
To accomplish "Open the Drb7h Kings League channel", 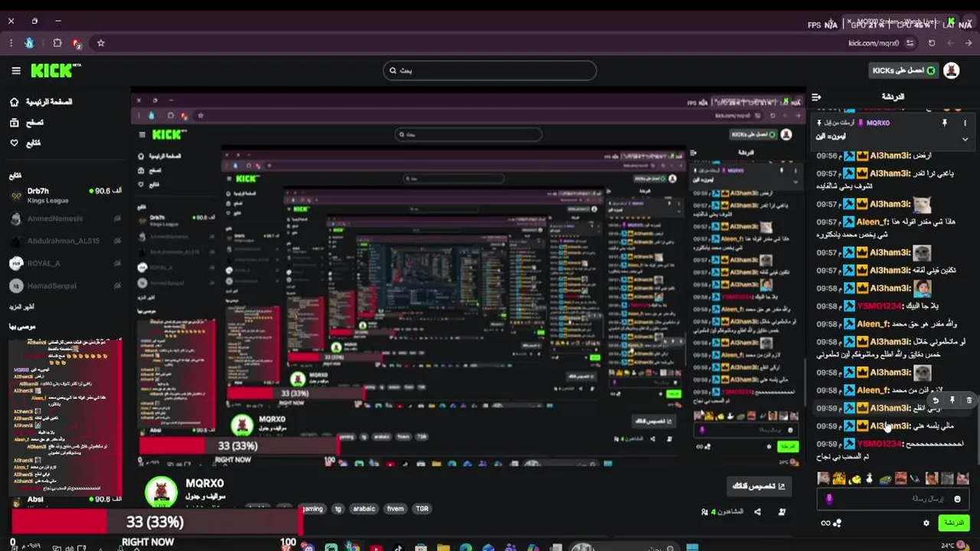I will pos(65,195).
